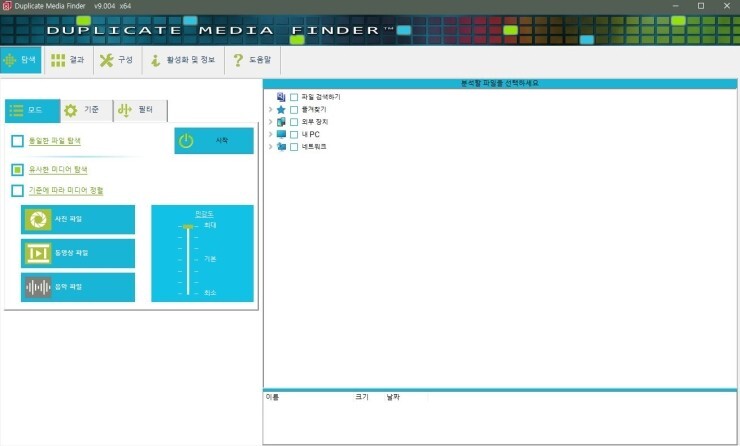Toggle the 동영상 파일 film strip icon
This screenshot has width=740, height=446.
pyautogui.click(x=38, y=253)
